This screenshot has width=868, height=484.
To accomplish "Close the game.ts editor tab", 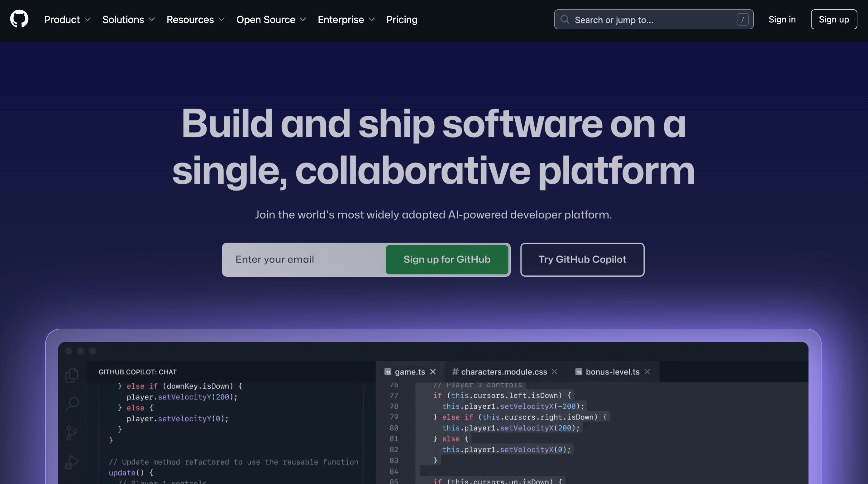I will pos(433,372).
